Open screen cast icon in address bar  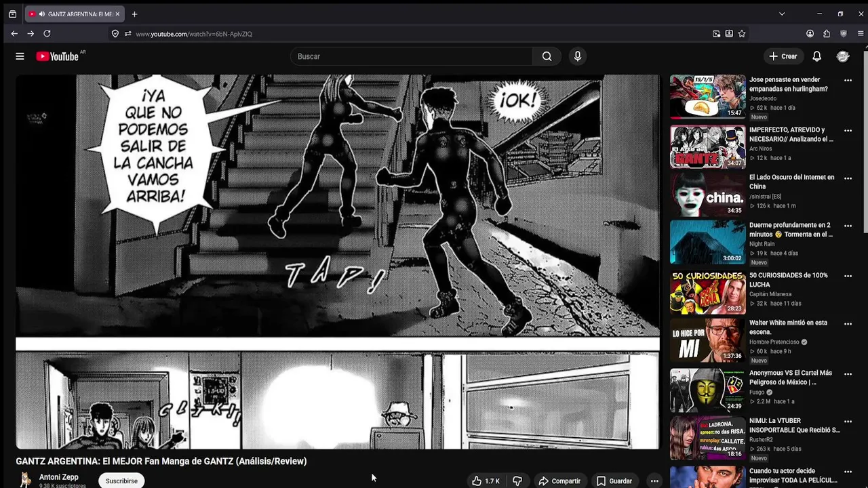(x=716, y=33)
